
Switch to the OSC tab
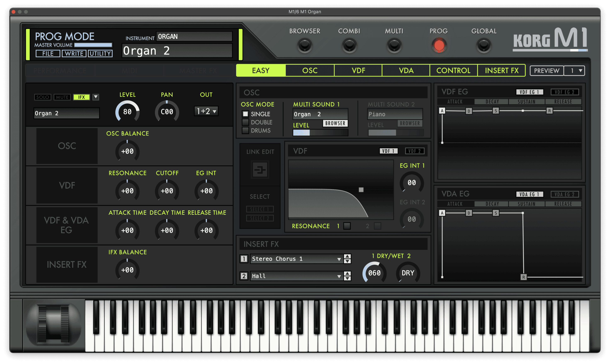(x=310, y=71)
